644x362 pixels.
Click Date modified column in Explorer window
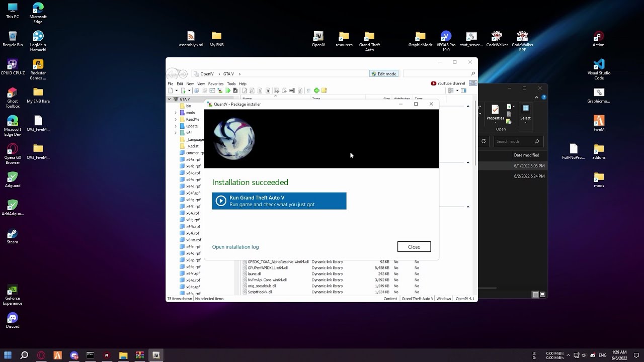[x=526, y=155]
